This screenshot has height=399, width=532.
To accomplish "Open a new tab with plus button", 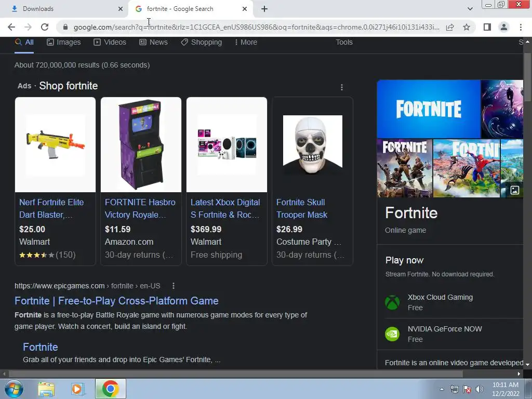I will [264, 9].
